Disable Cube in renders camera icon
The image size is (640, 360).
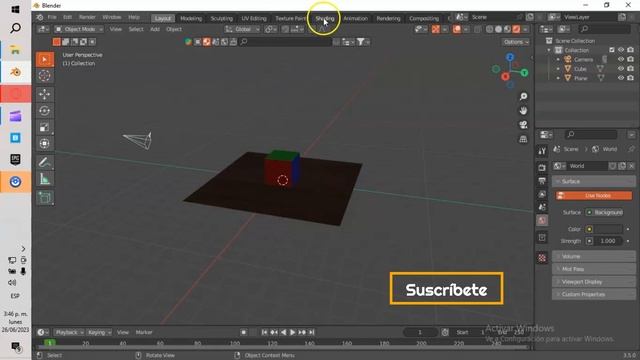pyautogui.click(x=631, y=69)
